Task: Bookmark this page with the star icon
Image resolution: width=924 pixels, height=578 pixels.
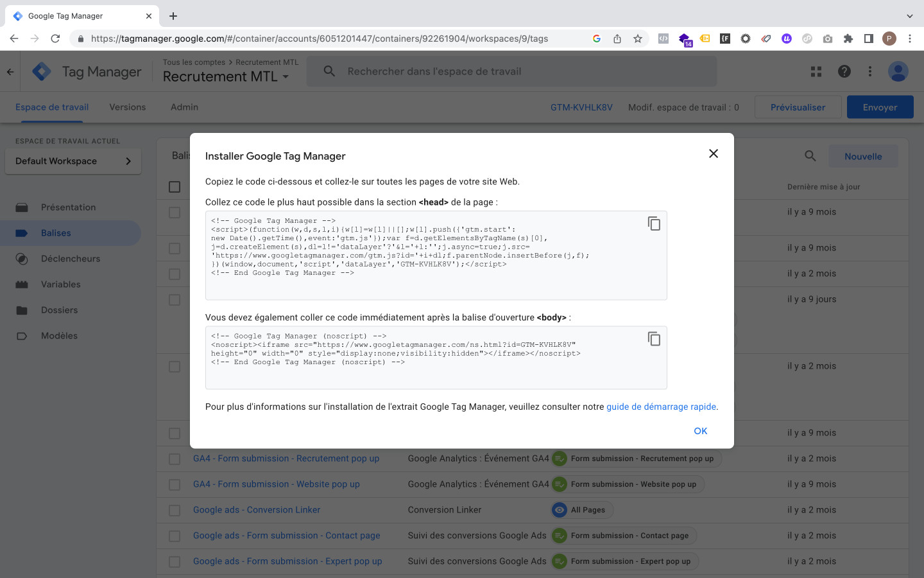Action: pos(638,39)
